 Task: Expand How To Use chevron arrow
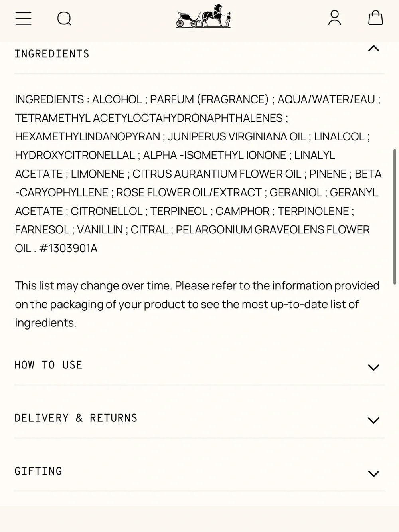coord(373,368)
